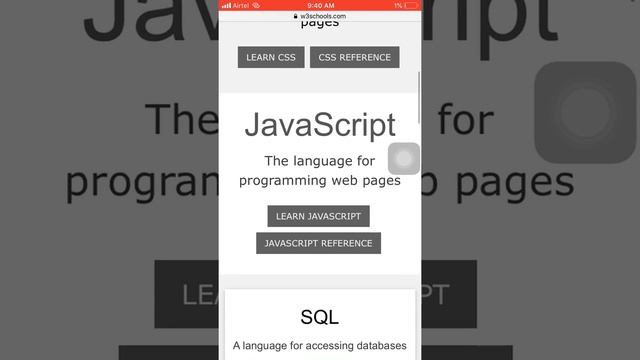Tap the padlock icon beside the URL

pyautogui.click(x=296, y=16)
